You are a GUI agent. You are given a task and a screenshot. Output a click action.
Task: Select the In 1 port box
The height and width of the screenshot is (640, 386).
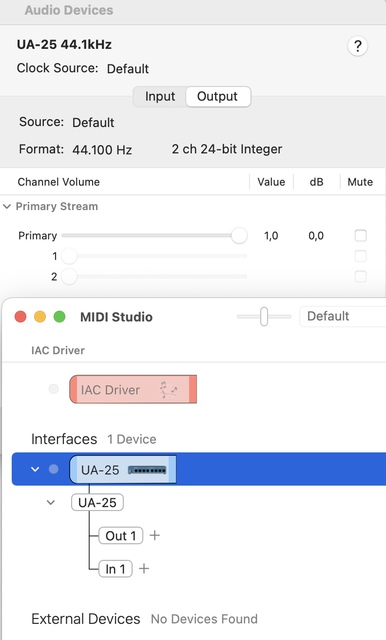[115, 569]
